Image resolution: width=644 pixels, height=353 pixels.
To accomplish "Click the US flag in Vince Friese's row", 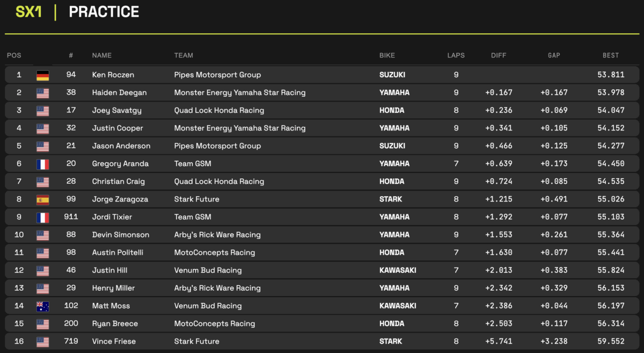I will (x=42, y=341).
